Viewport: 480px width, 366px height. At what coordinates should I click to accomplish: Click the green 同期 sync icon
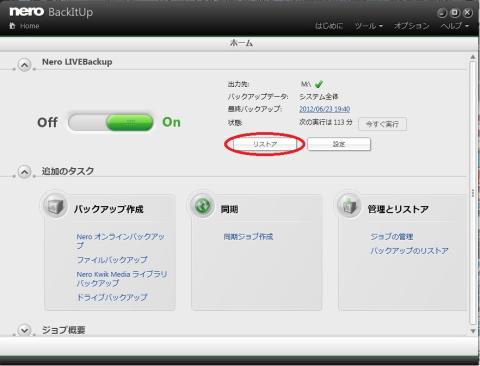coord(202,206)
